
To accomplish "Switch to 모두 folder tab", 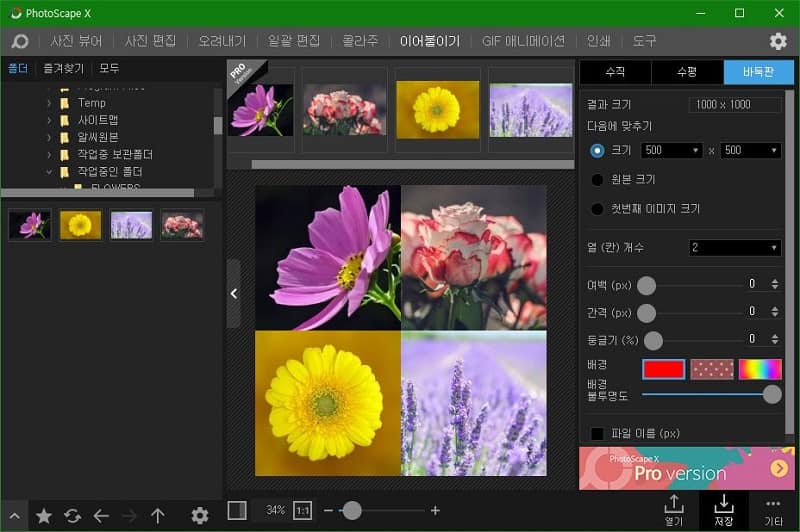I will (x=109, y=68).
